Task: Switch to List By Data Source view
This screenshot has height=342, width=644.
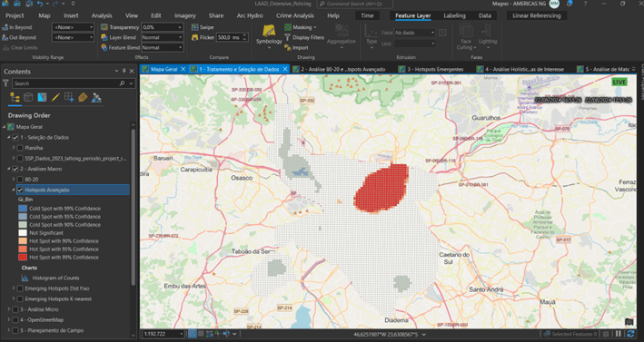Action: click(28, 98)
